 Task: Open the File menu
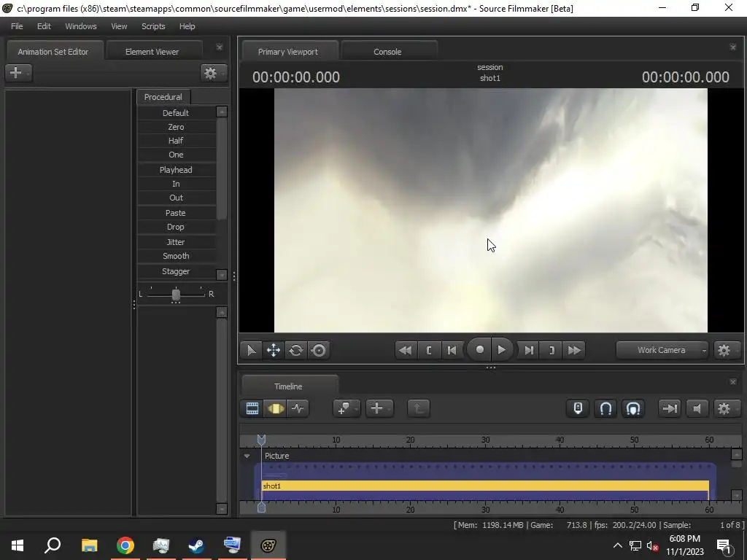[x=17, y=26]
